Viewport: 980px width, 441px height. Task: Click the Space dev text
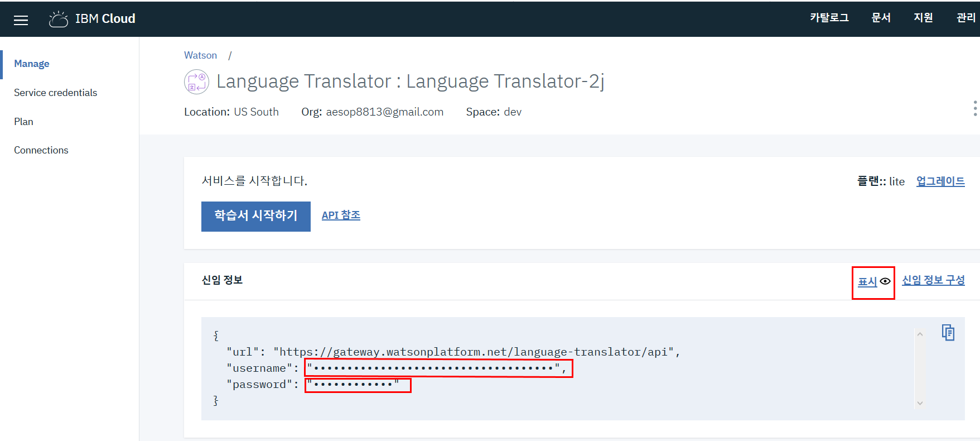point(494,112)
